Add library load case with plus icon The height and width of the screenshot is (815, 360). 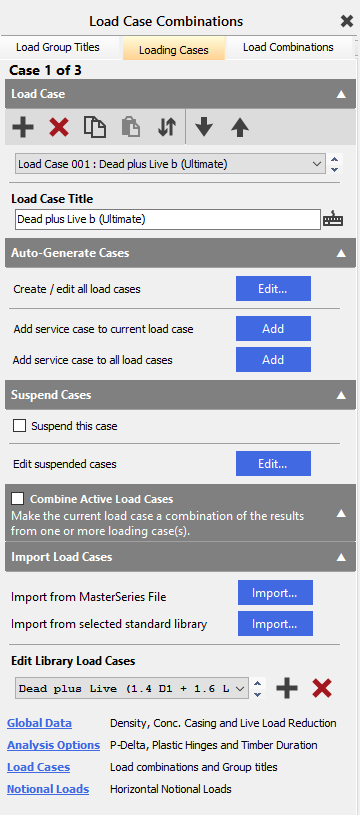click(x=287, y=688)
